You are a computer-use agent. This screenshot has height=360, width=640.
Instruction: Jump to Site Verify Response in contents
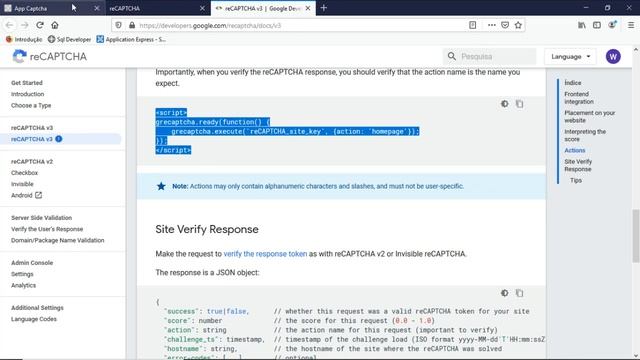[578, 165]
